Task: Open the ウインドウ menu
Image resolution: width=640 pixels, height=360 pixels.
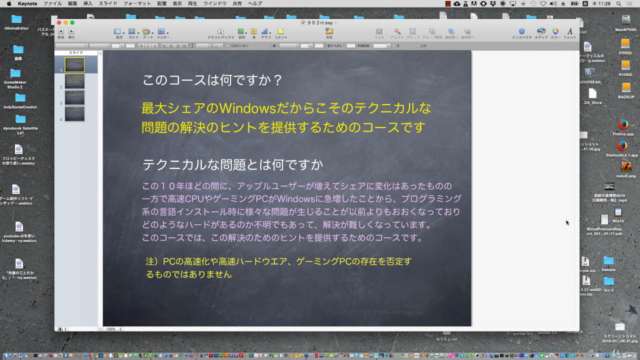Action: 215,4
